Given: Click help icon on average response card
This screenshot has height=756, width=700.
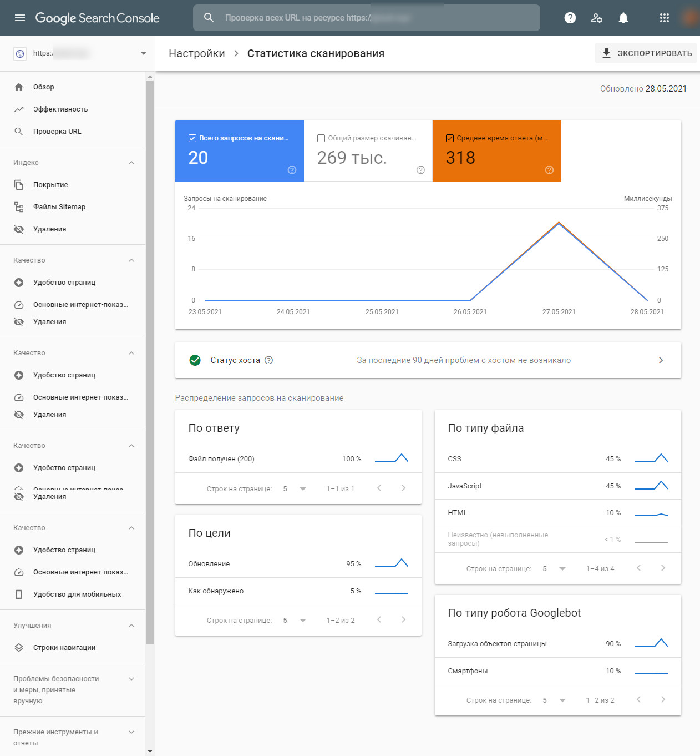Looking at the screenshot, I should coord(549,170).
